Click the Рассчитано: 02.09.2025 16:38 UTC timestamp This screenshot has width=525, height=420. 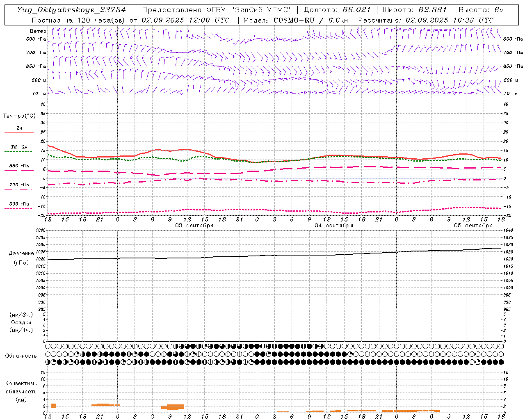click(x=426, y=20)
